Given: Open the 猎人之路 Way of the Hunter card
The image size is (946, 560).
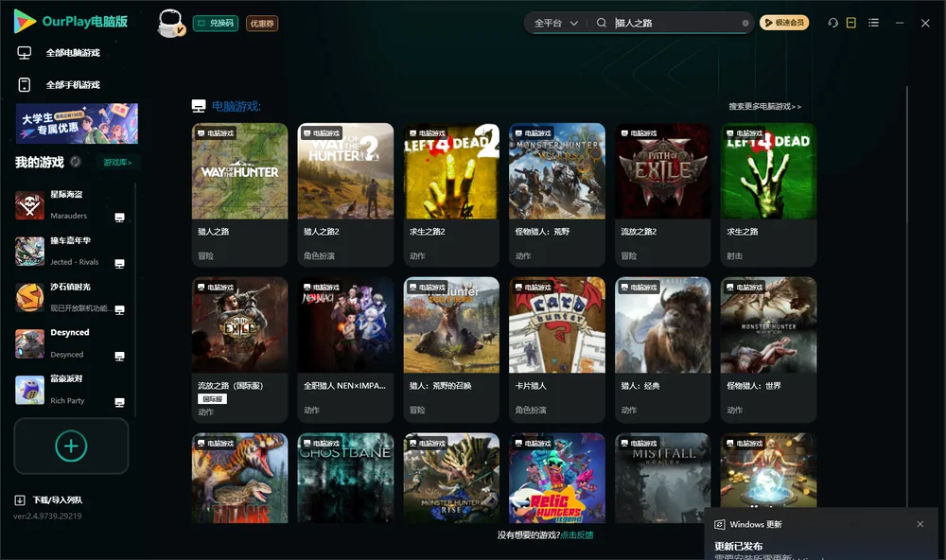Looking at the screenshot, I should click(239, 194).
